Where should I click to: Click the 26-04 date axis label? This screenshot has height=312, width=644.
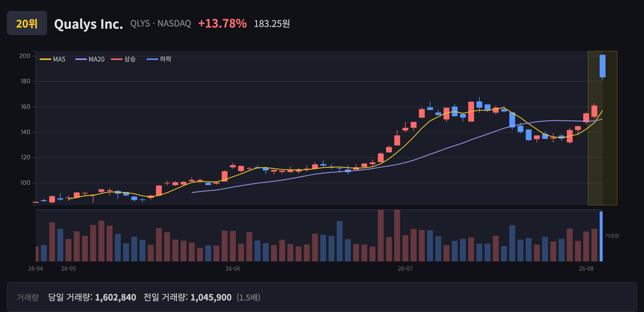[35, 269]
